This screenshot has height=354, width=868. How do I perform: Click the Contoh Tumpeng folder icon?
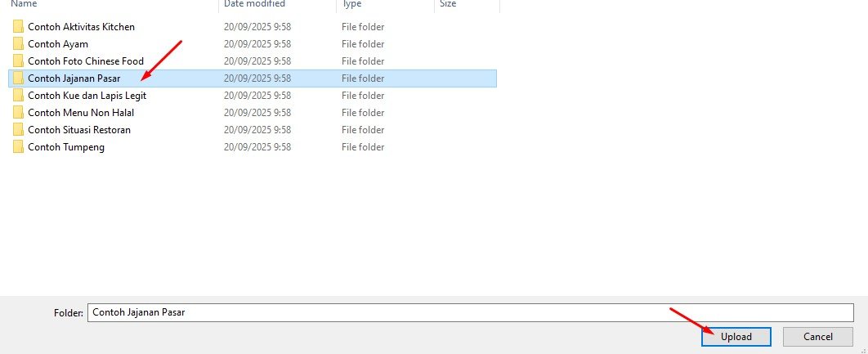[x=18, y=147]
